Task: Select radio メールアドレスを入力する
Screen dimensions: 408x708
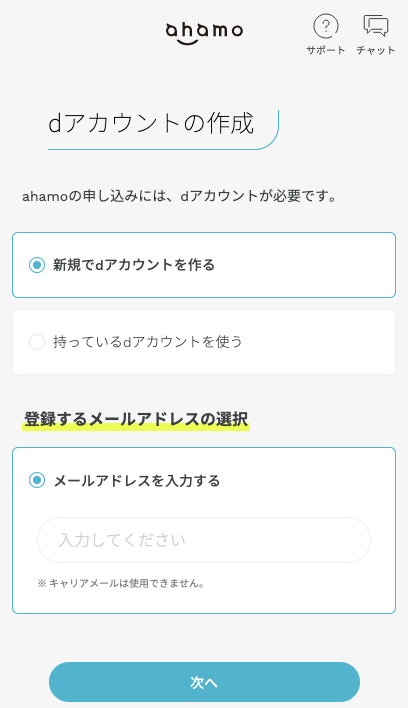Action: (37, 480)
